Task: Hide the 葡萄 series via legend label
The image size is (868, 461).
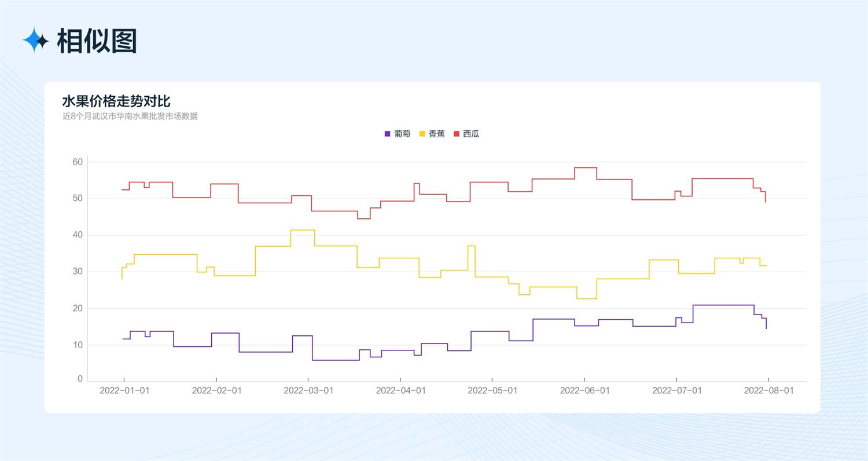Action: [x=402, y=134]
